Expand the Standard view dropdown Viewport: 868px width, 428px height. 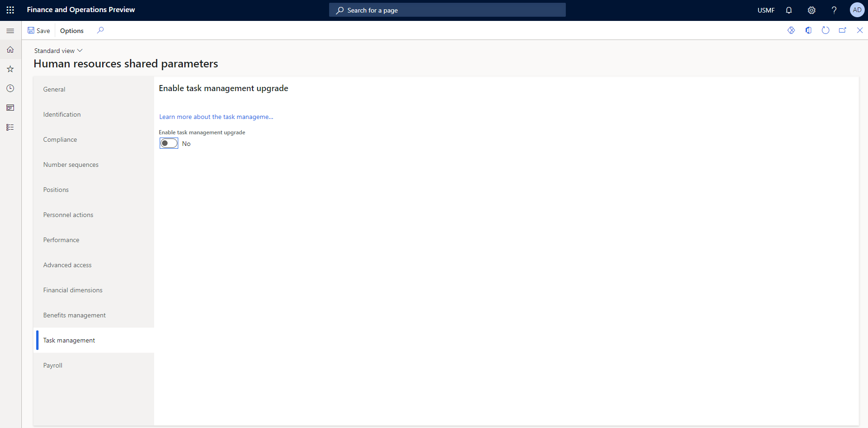point(58,50)
